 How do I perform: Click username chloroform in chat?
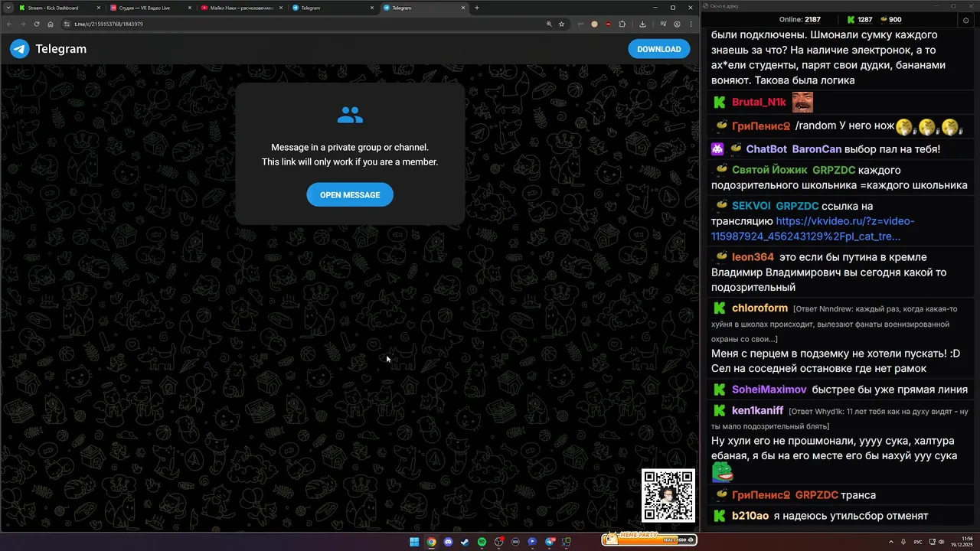(x=759, y=308)
